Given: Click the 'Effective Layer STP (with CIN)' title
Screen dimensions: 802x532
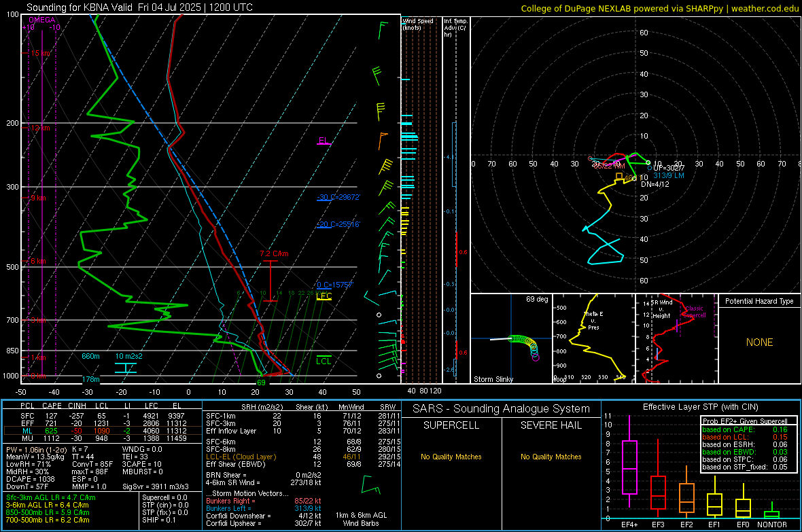Looking at the screenshot, I should tap(701, 407).
